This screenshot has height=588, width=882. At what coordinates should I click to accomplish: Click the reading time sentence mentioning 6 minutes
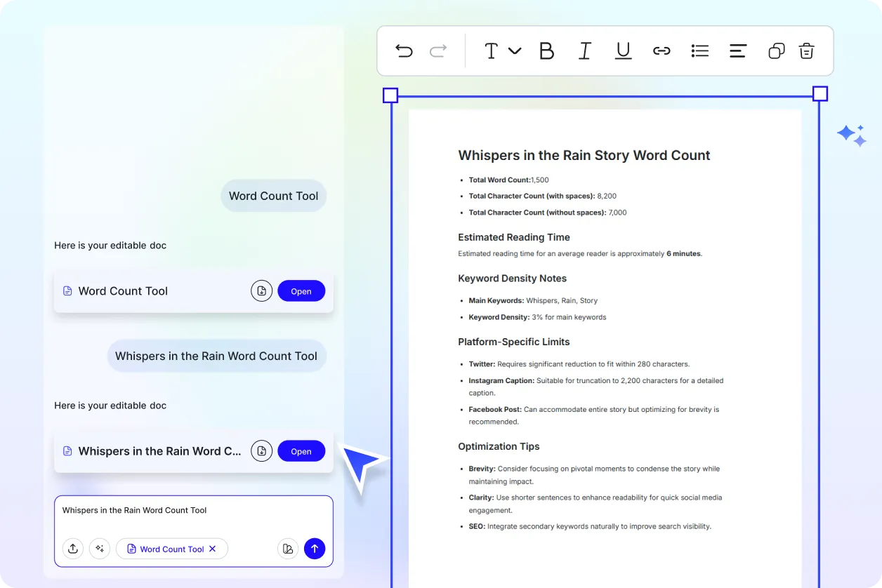[580, 253]
